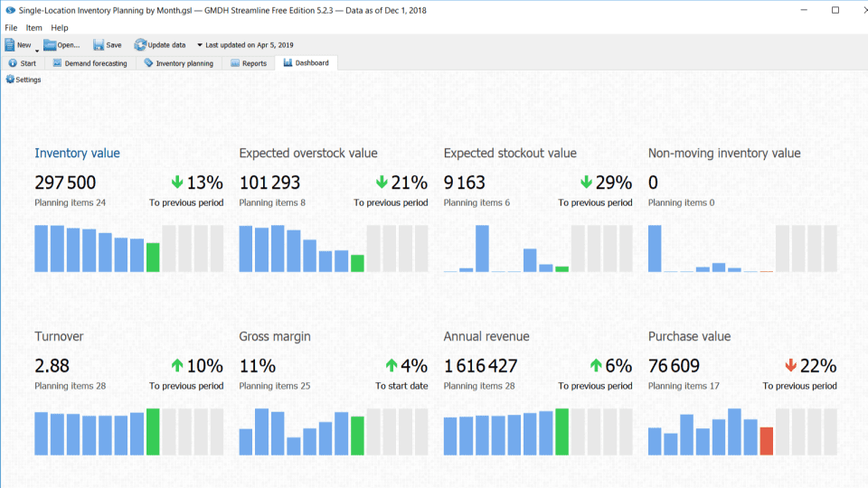Open the dashboard Settings gear

pyautogui.click(x=10, y=80)
